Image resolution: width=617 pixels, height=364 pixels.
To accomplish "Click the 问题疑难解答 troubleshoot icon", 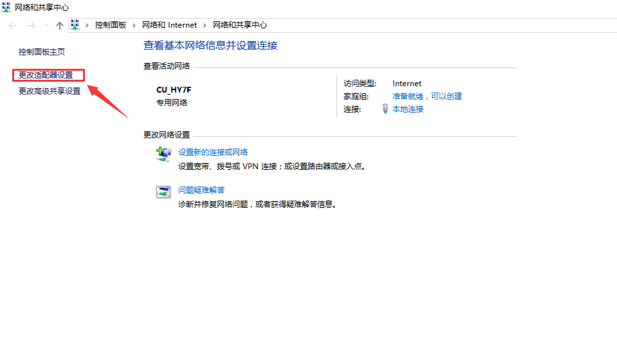I will [163, 192].
